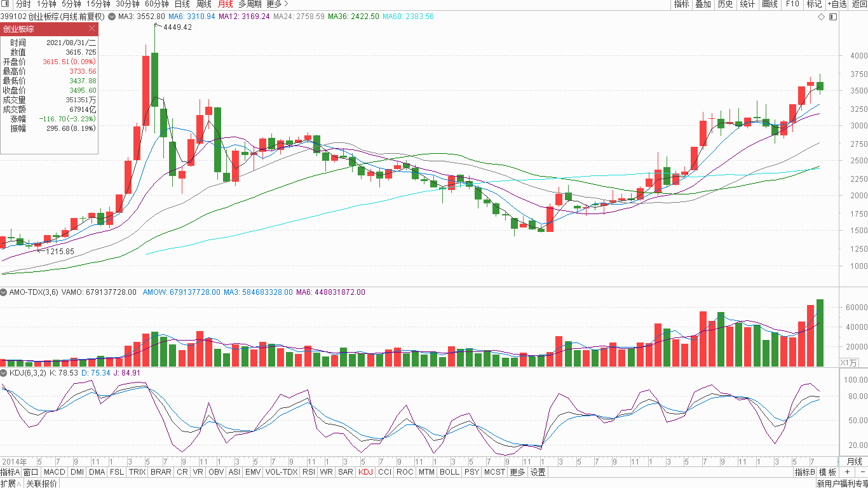The height and width of the screenshot is (488, 868).
Task: Click the 返回 back button
Action: [859, 4]
